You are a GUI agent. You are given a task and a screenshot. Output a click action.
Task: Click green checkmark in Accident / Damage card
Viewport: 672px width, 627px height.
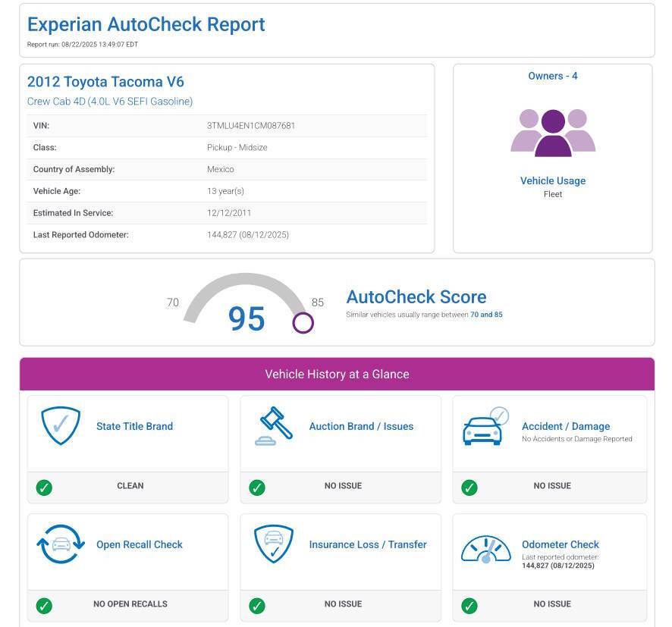click(x=469, y=487)
